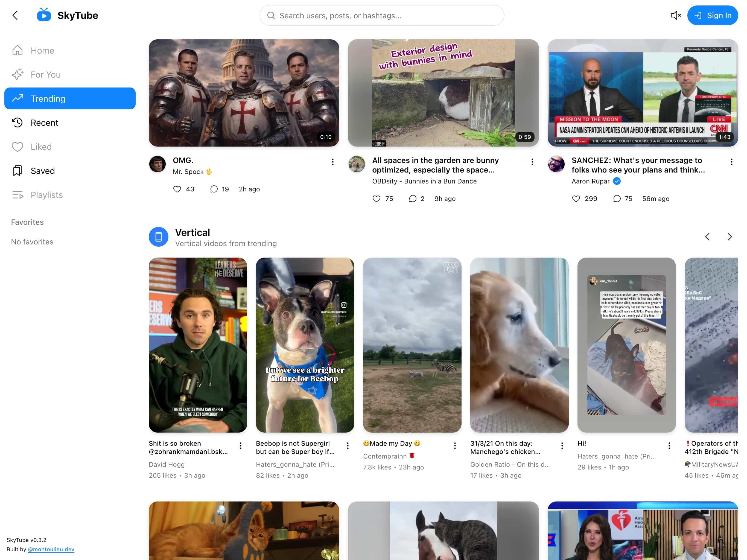The width and height of the screenshot is (747, 560).
Task: Click the back arrow in header
Action: pos(15,15)
